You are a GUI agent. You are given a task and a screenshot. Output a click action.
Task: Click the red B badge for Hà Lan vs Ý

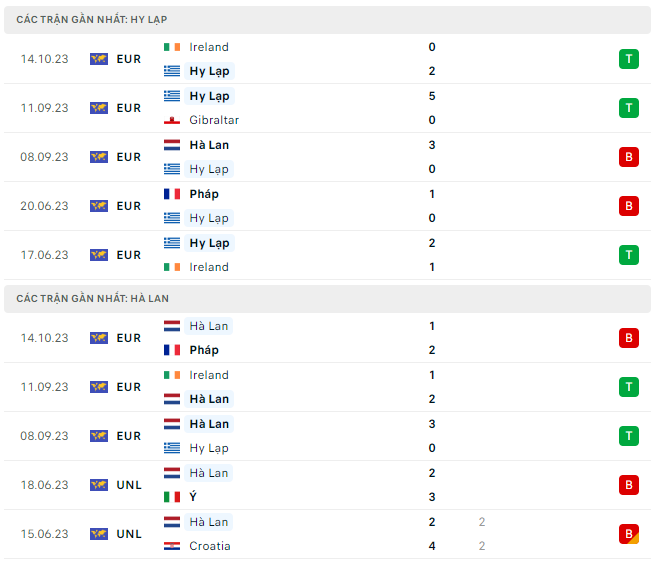click(x=628, y=485)
